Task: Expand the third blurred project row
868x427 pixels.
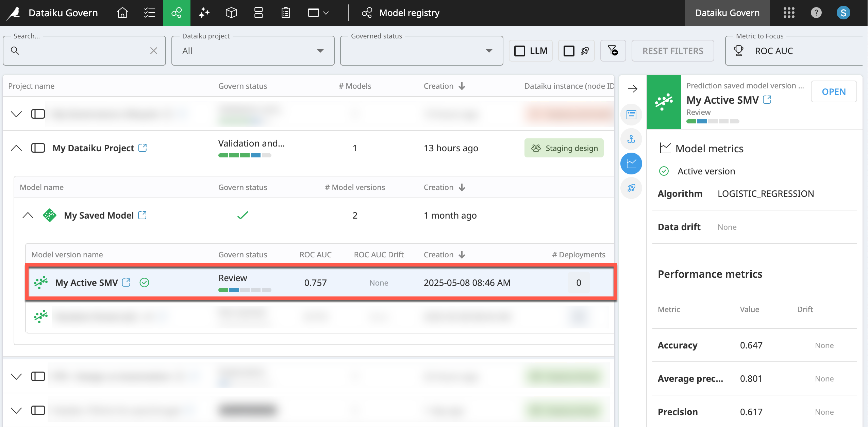Action: click(16, 376)
